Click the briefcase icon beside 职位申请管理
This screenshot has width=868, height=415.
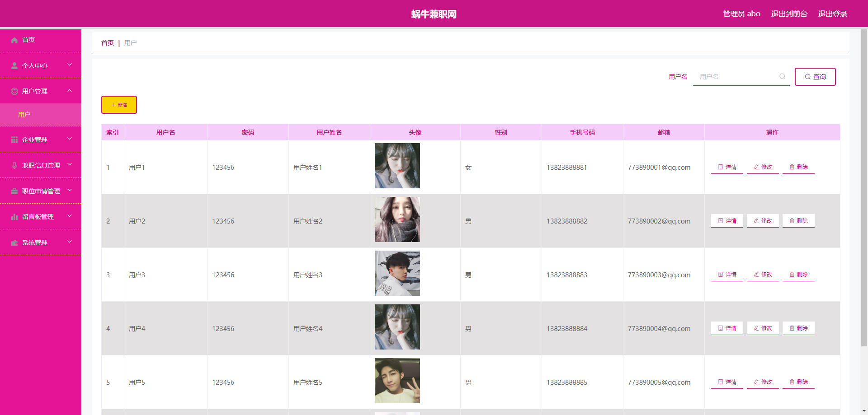(14, 191)
